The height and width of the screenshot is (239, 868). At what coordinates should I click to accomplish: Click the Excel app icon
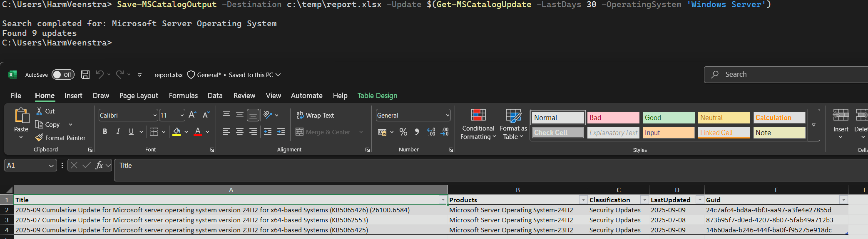tap(12, 75)
